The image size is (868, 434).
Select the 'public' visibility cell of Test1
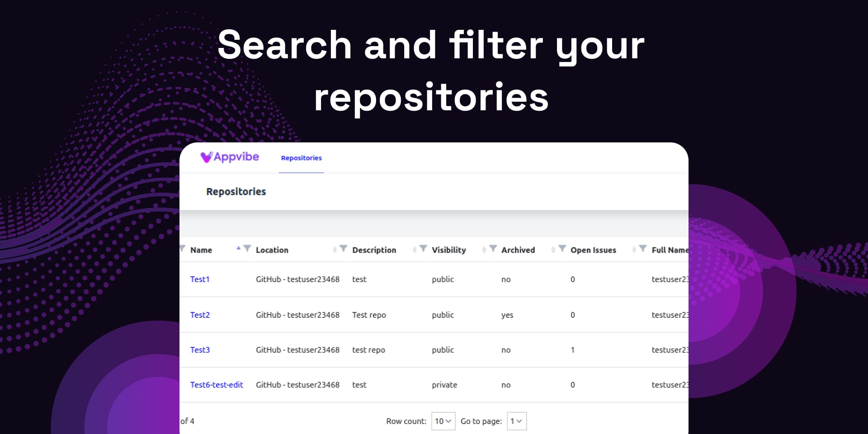(x=443, y=279)
